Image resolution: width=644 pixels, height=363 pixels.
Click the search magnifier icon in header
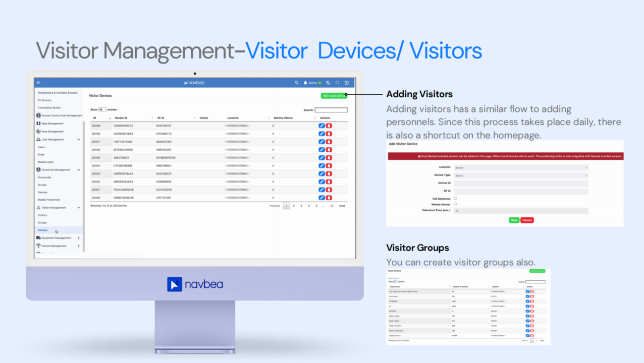(x=297, y=83)
